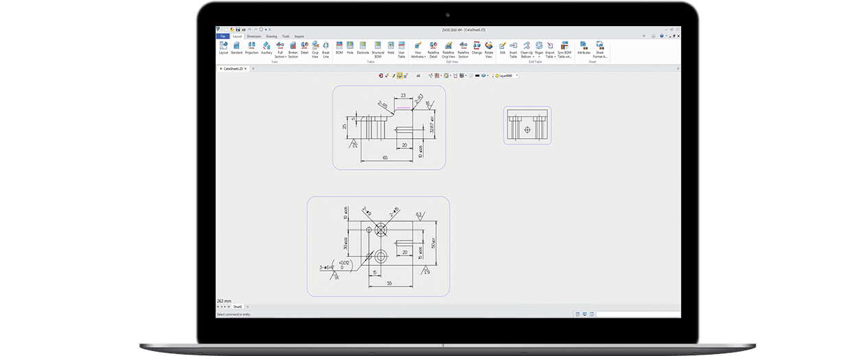
Task: Click the black line color swatch
Action: [x=477, y=76]
